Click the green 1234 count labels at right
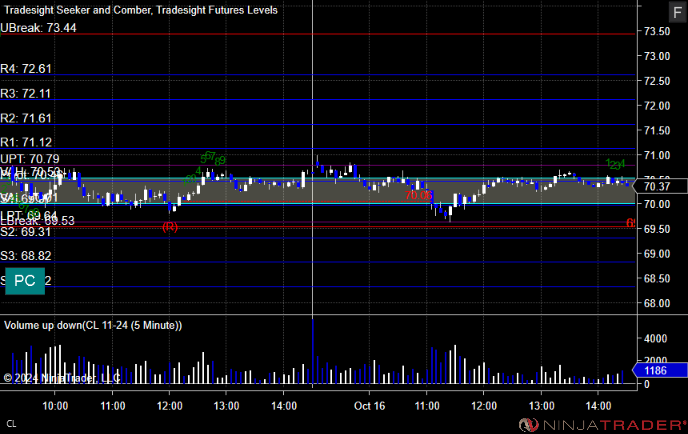688x434 pixels. click(616, 165)
